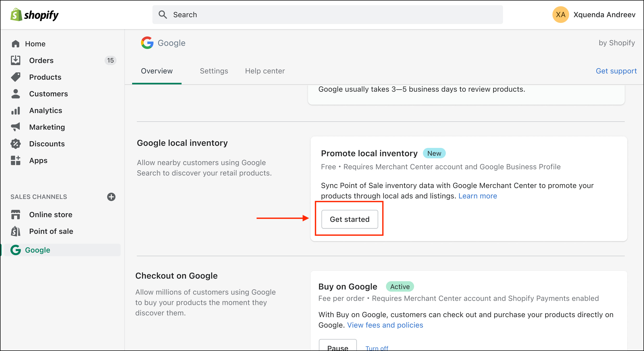Click the Marketing megaphone icon
Viewport: 644px width, 351px height.
(16, 127)
